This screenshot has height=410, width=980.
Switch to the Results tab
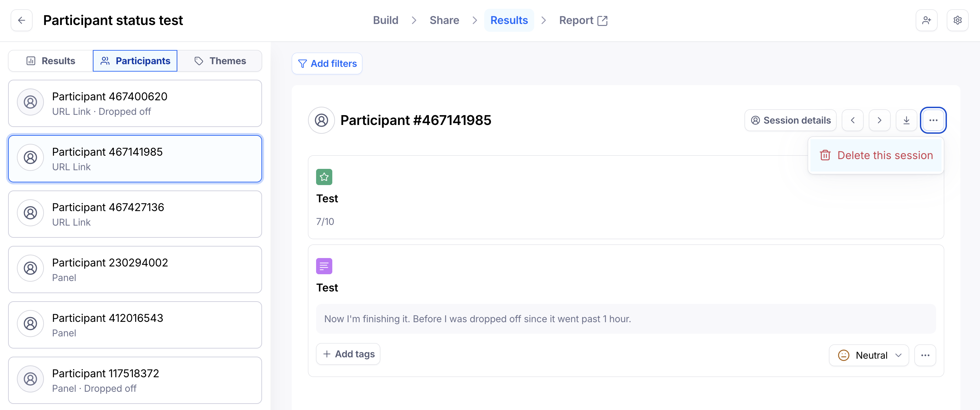51,61
